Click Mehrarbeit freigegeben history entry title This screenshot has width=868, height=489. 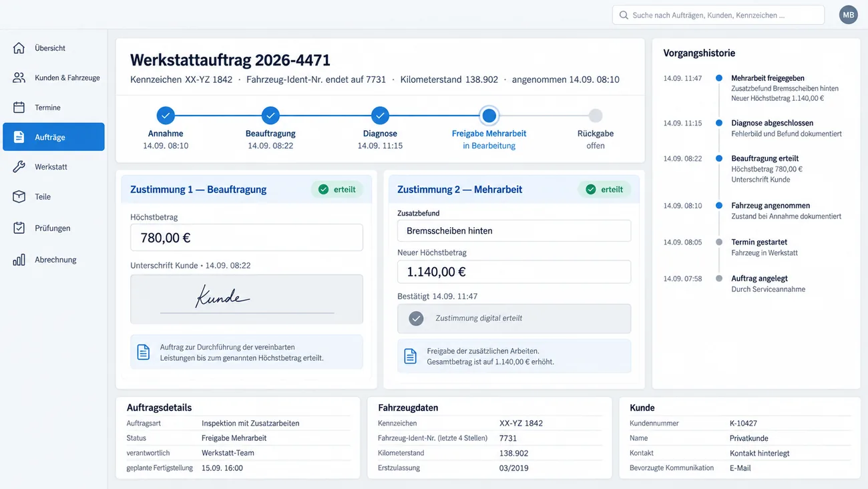(768, 78)
